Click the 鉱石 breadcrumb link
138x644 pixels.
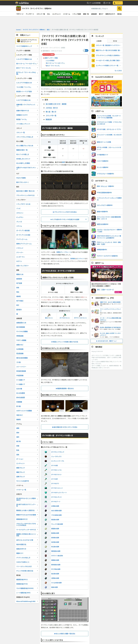(48, 30)
